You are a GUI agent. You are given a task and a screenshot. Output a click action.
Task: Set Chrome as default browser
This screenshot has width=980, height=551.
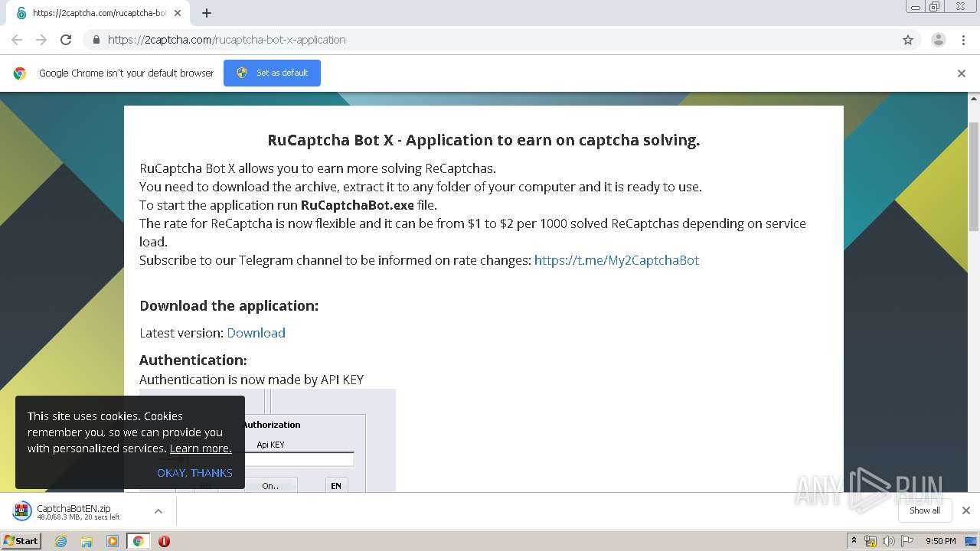pos(272,73)
